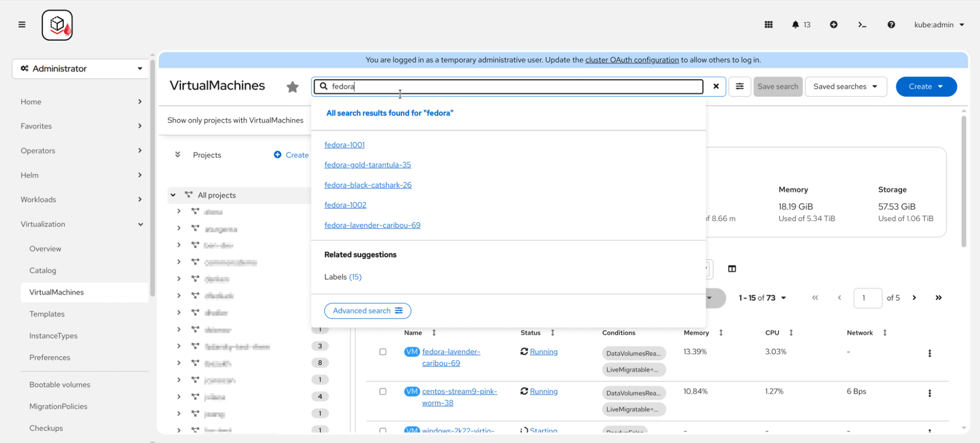Expand the Workloads navigation section
Screen dimensions: 980x443
pos(81,199)
